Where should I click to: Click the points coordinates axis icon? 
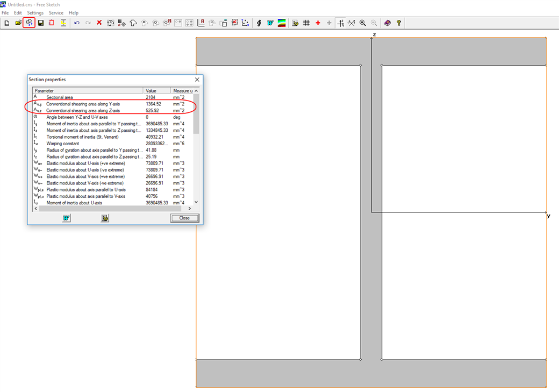tap(246, 23)
